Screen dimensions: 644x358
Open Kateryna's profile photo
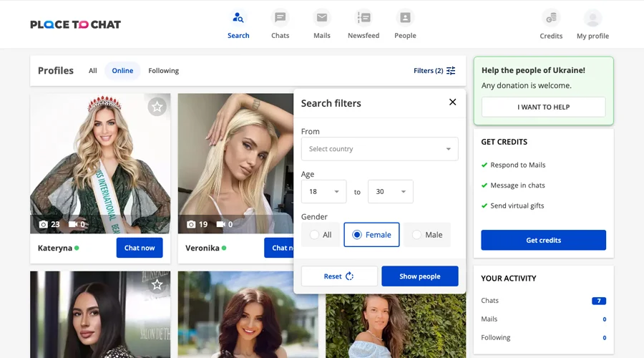coord(100,163)
